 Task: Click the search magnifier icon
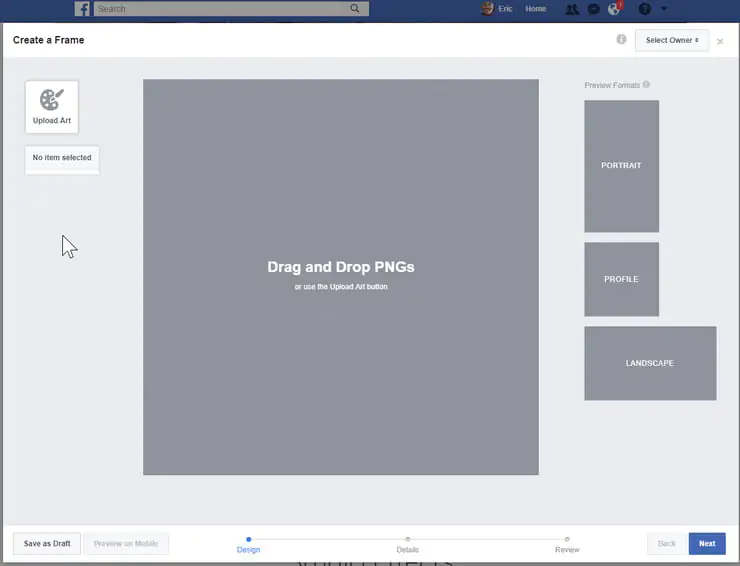[354, 8]
